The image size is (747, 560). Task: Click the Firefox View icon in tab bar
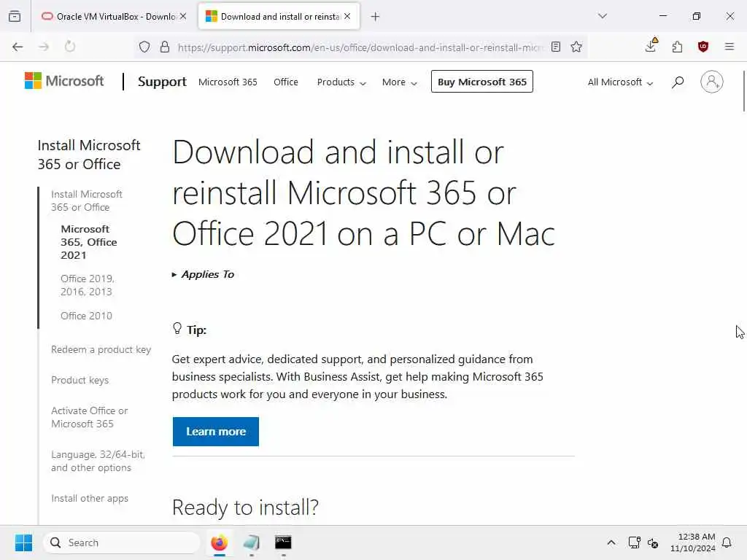(x=15, y=16)
